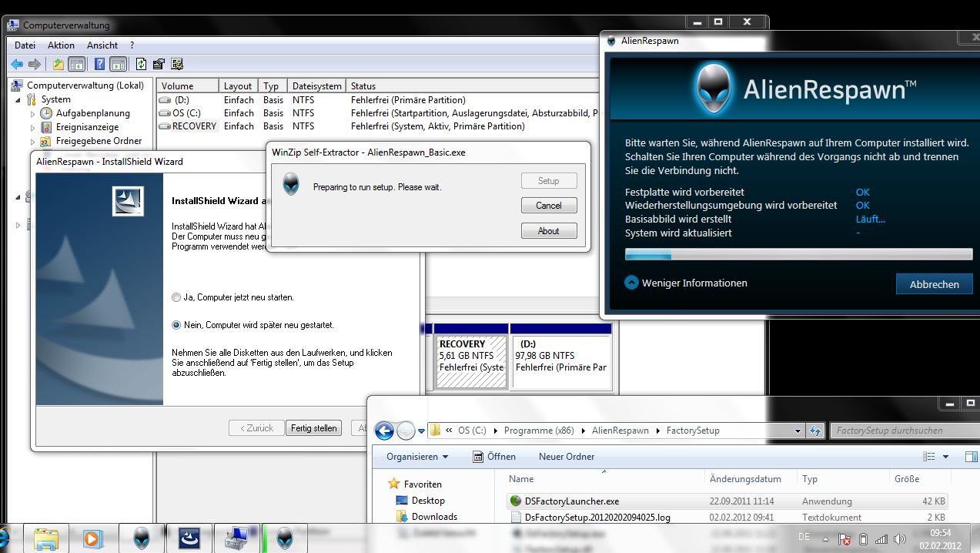
Task: Click Abbrechen in the AlienRespawn window
Action: point(935,284)
